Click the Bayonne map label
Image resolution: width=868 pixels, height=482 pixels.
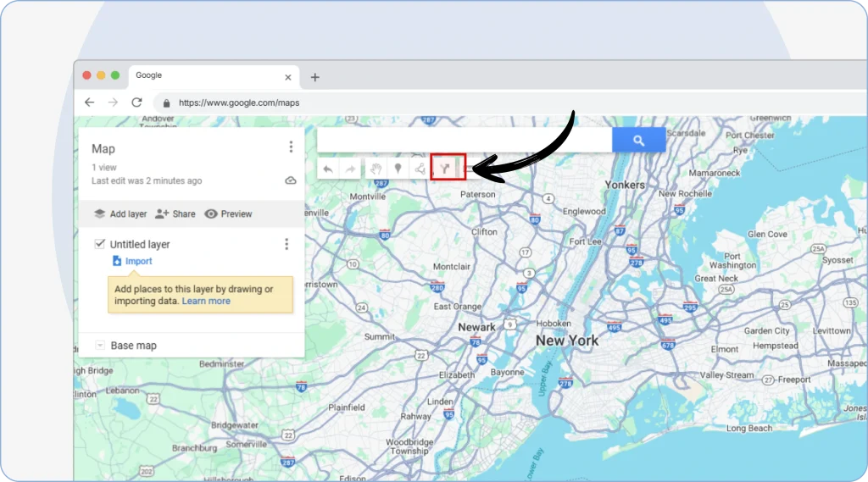pyautogui.click(x=507, y=372)
